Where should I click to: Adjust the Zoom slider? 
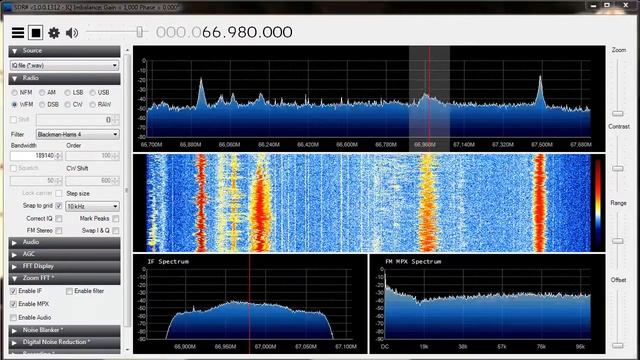coord(618,113)
